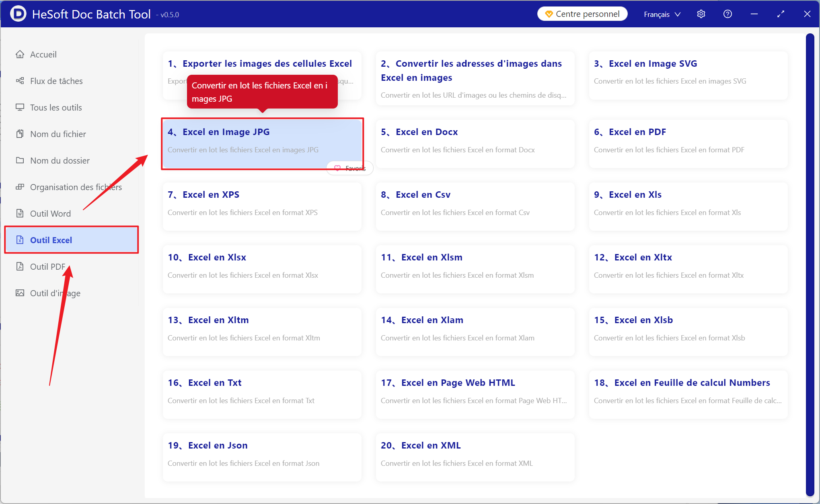Select Excel en Image SVG tool
This screenshot has height=504, width=820.
[688, 75]
